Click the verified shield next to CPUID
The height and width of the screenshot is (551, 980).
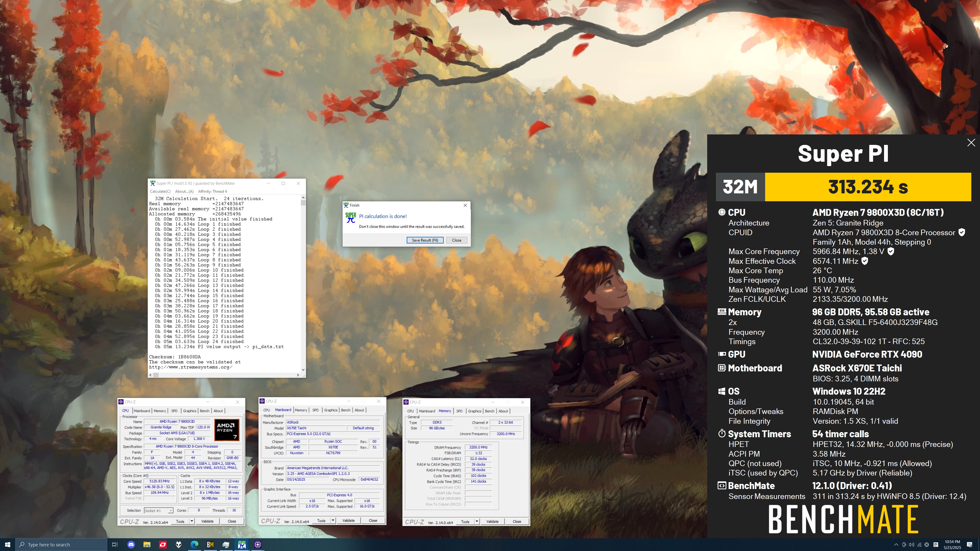tap(962, 232)
